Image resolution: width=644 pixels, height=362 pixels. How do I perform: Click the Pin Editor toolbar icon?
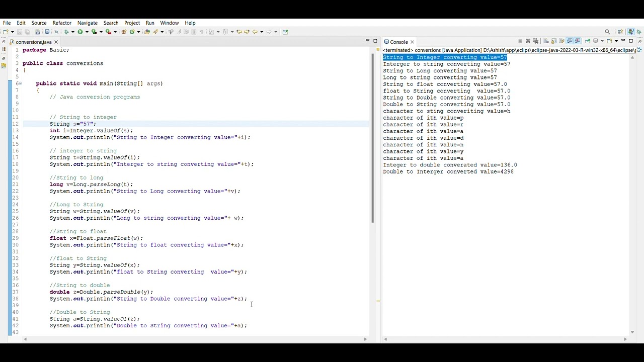pos(285,32)
